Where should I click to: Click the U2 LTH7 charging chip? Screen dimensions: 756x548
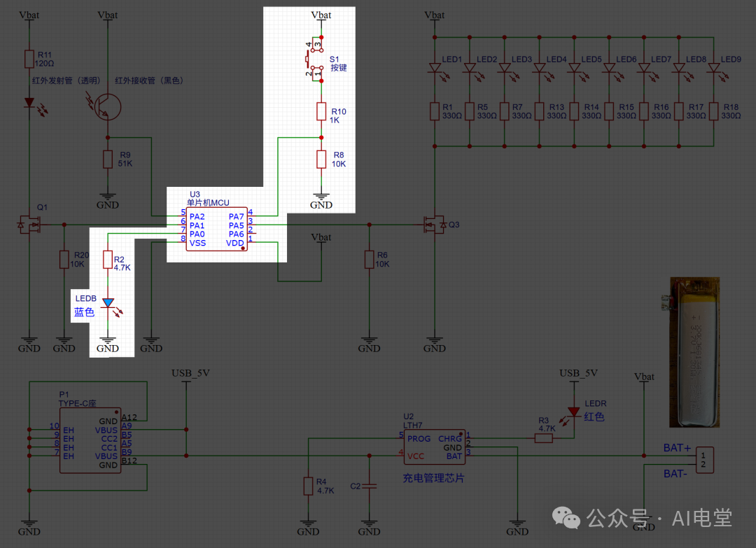[x=435, y=447]
